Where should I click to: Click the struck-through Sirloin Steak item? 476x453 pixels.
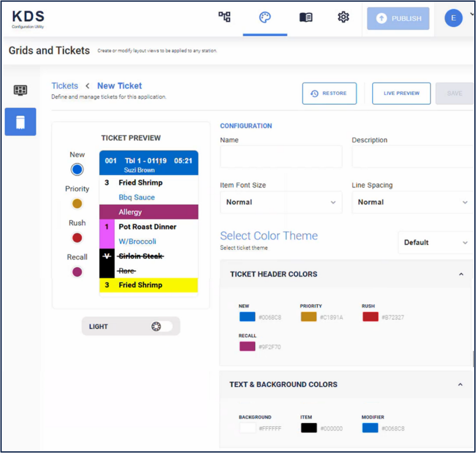point(141,256)
